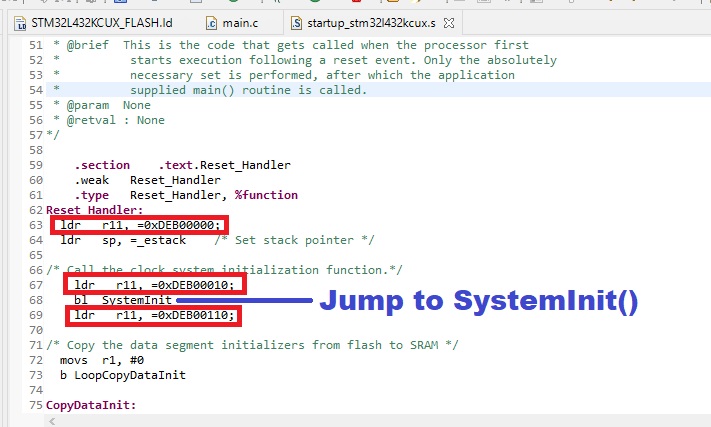This screenshot has width=711, height=427.
Task: Click the '.type Reset_Handler, %function' line
Action: pyautogui.click(x=186, y=195)
